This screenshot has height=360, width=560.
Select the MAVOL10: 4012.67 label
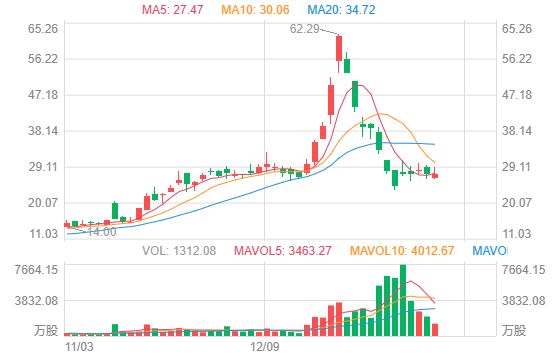pos(402,251)
